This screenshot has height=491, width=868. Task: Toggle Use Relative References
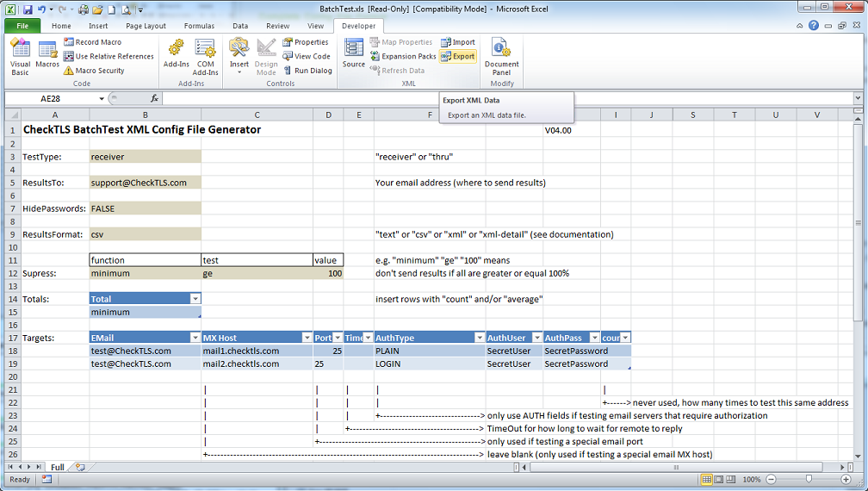[108, 57]
